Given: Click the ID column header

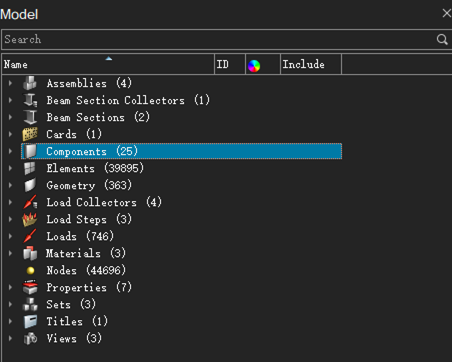Looking at the screenshot, I should (x=230, y=64).
